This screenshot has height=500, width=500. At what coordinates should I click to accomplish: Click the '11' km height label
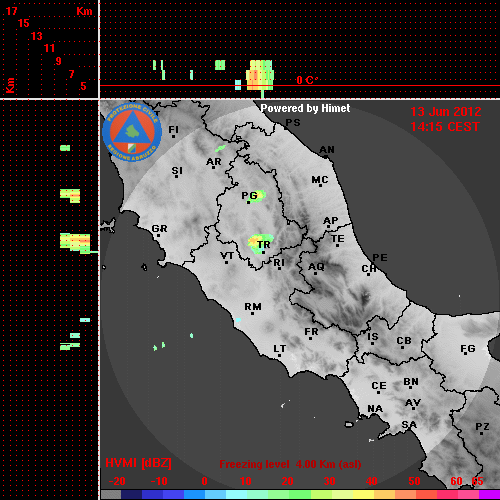click(49, 48)
